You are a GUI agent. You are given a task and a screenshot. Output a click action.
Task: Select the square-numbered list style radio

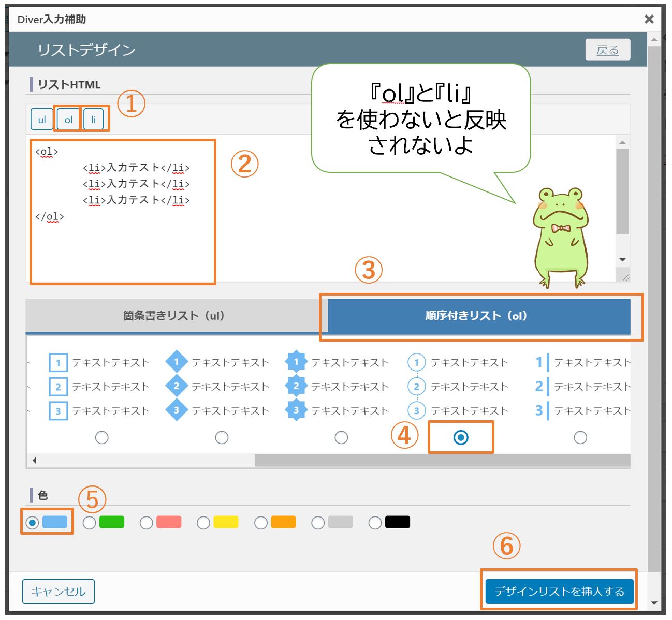[102, 437]
